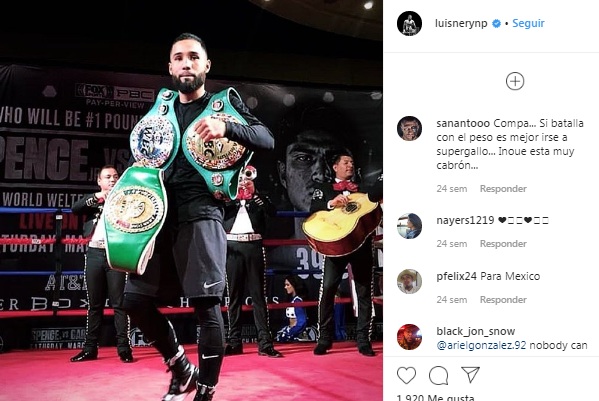Click the pfelix24 username

click(457, 276)
